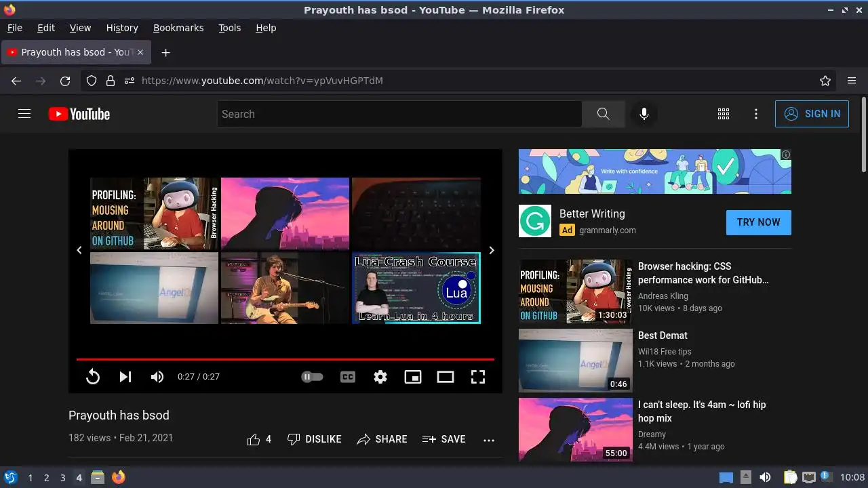Open the Tools menu
Image resolution: width=868 pixels, height=488 pixels.
(230, 28)
